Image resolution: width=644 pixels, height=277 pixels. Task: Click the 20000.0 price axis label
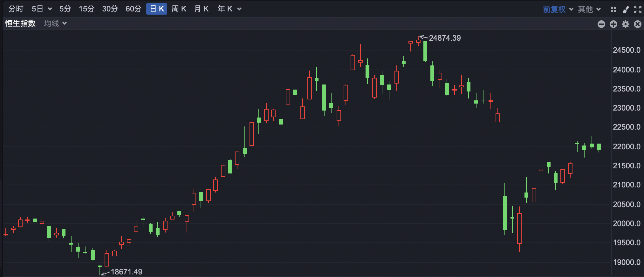pos(627,224)
